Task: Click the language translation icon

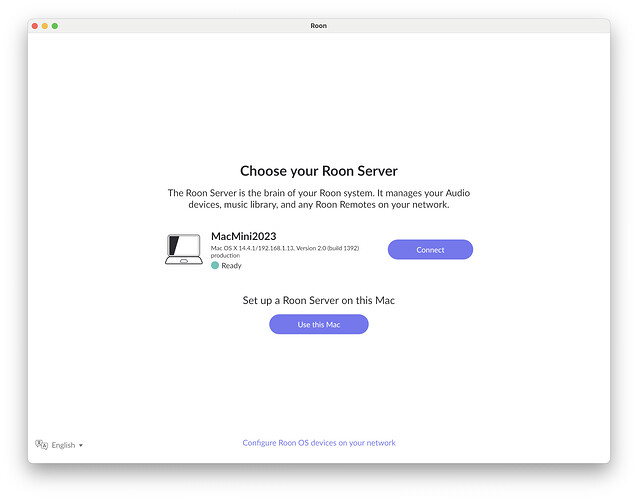Action: [x=41, y=444]
